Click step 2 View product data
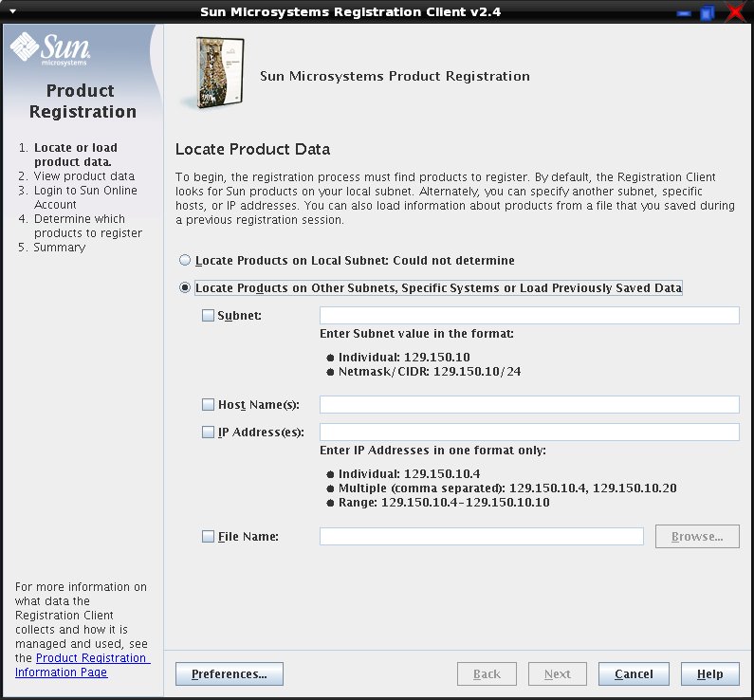Image resolution: width=754 pixels, height=700 pixels. (x=84, y=176)
